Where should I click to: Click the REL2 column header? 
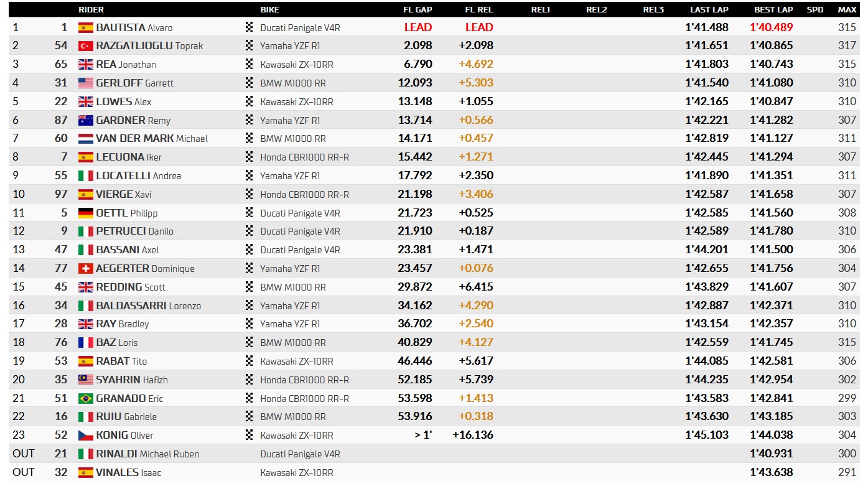point(597,9)
